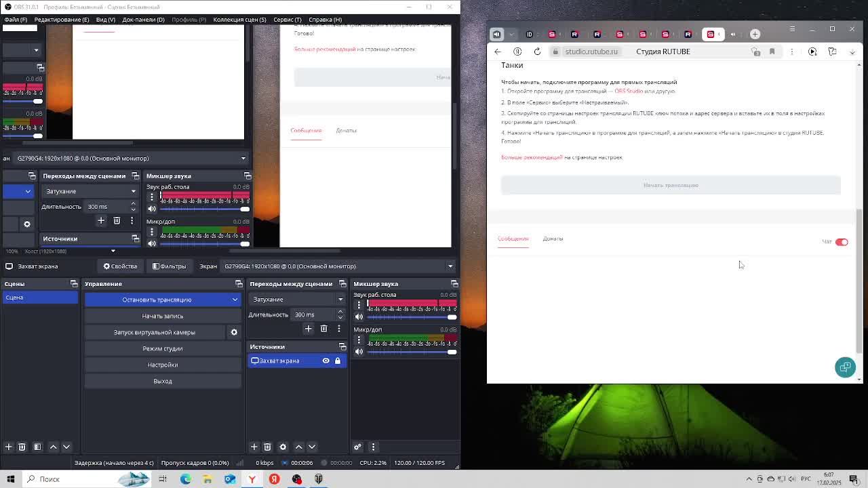Screen dimensions: 868x488
Task: Open the Микр/доп options dots
Action: tap(359, 340)
